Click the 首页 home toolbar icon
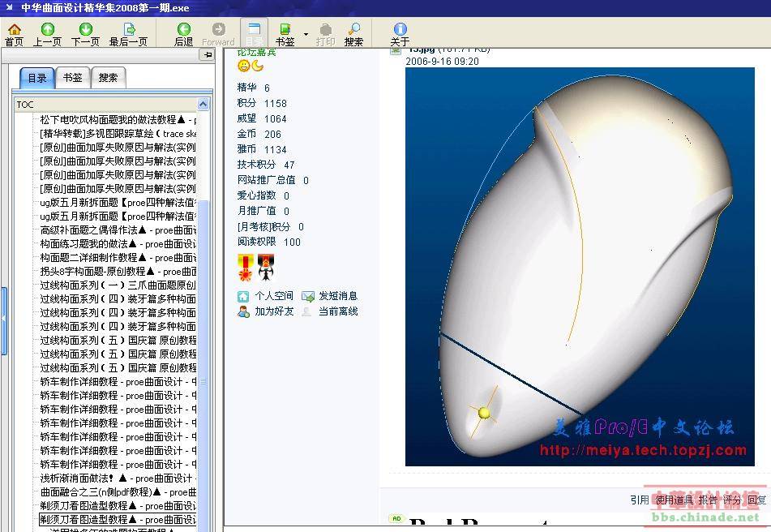771x532 pixels. 14,35
